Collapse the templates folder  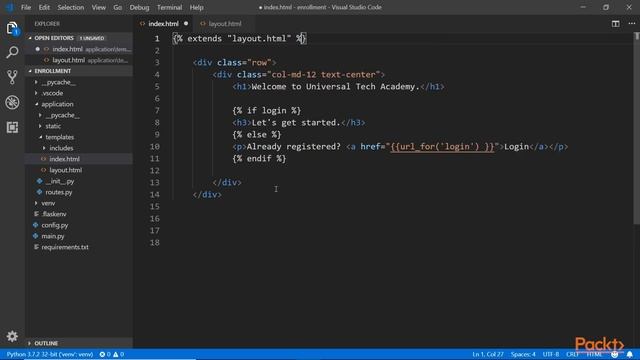(60, 137)
